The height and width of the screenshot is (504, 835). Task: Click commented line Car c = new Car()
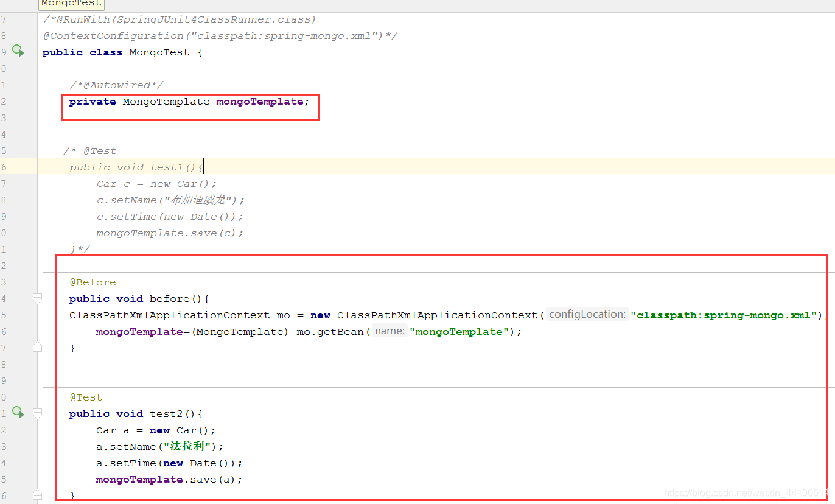point(156,184)
